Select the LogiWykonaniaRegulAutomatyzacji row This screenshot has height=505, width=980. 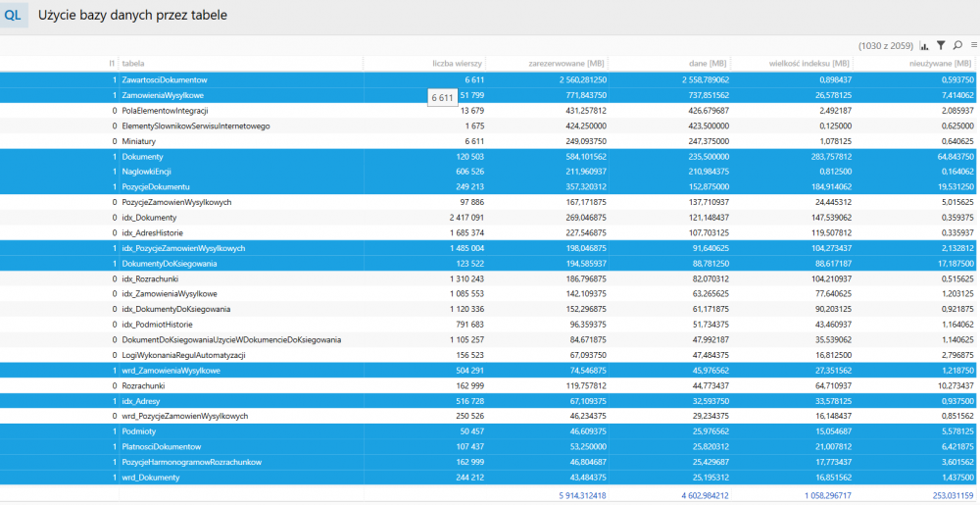pos(490,355)
